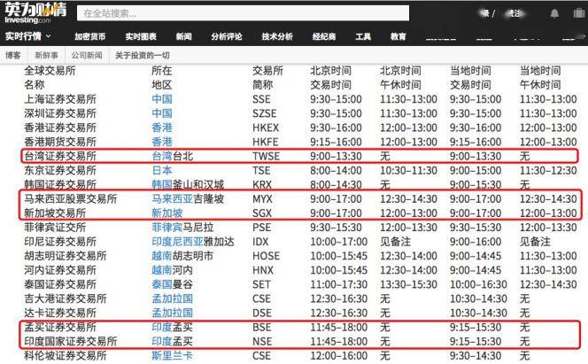Switch to the 关于投资的一切 tab
The image size is (588, 364).
tap(142, 56)
